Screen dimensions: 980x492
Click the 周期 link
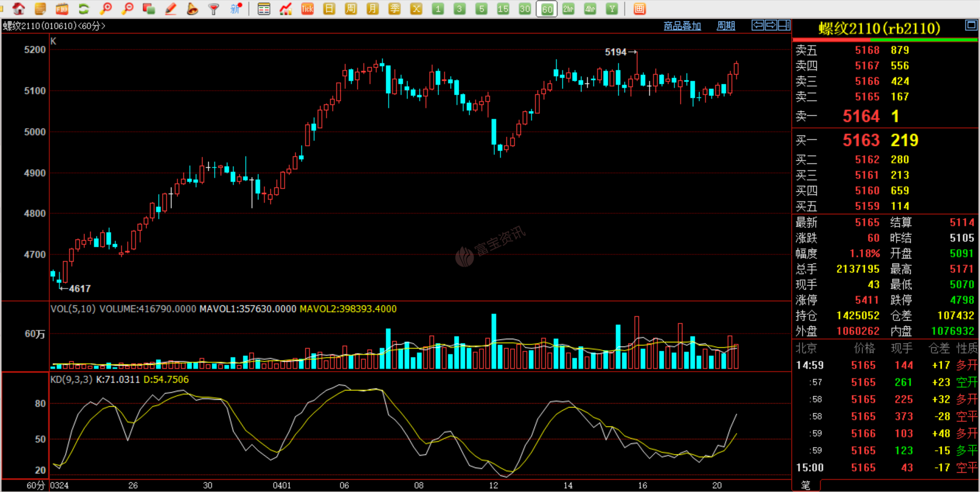point(726,26)
